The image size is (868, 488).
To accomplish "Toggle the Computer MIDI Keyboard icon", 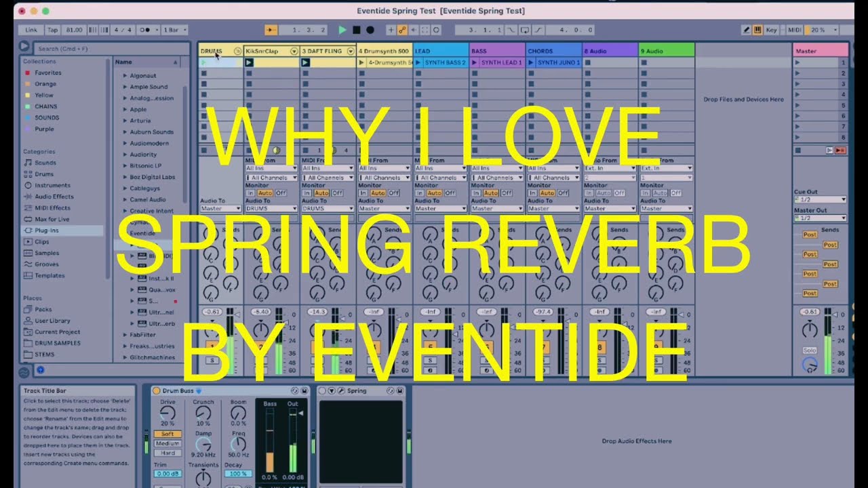I will click(x=757, y=30).
